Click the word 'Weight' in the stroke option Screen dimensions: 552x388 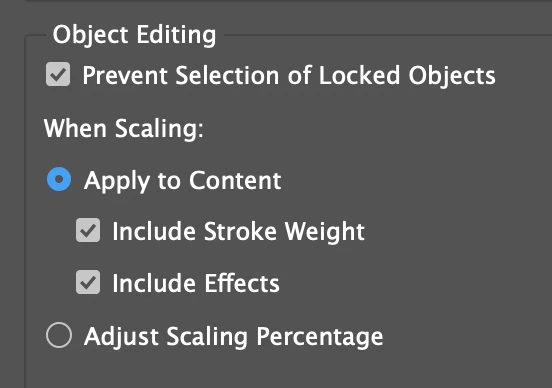pyautogui.click(x=325, y=232)
